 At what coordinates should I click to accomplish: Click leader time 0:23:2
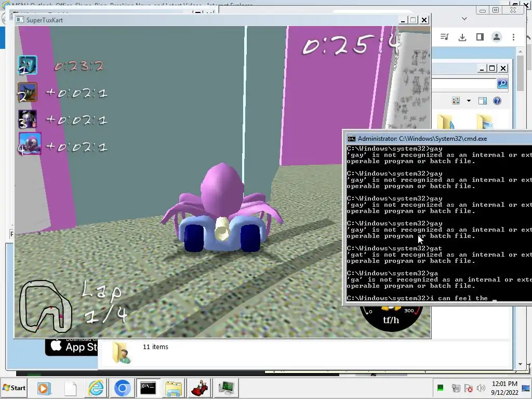[x=79, y=66]
